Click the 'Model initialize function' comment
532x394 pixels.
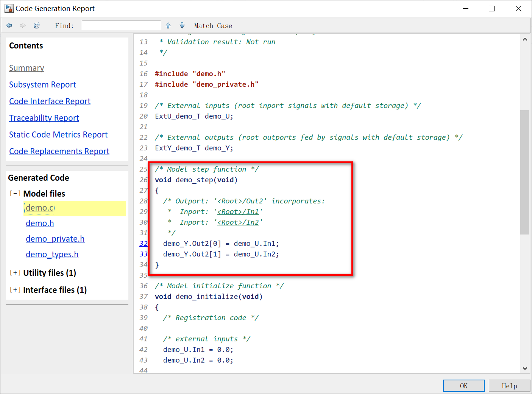pos(219,286)
